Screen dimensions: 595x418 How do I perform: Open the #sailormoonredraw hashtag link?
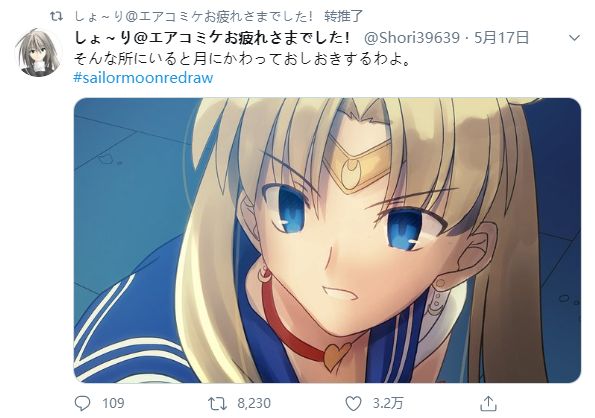[143, 78]
